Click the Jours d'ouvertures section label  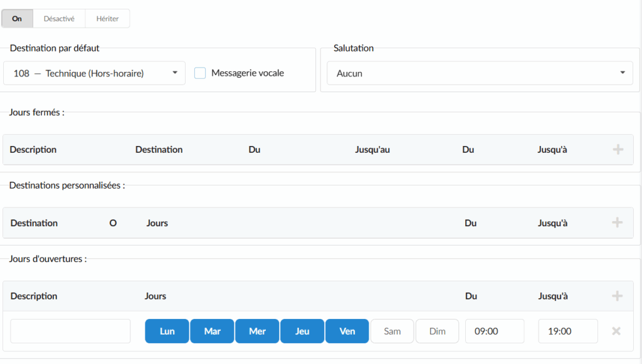pyautogui.click(x=48, y=259)
